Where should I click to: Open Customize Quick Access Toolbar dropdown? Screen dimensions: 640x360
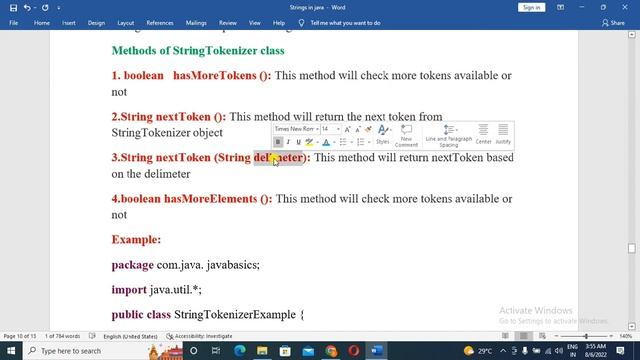pos(59,8)
